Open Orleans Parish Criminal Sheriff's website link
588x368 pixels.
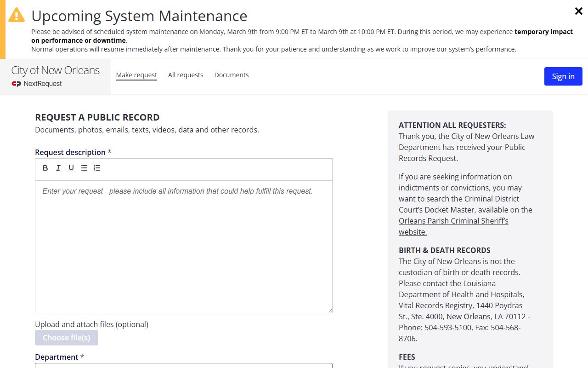(x=453, y=221)
